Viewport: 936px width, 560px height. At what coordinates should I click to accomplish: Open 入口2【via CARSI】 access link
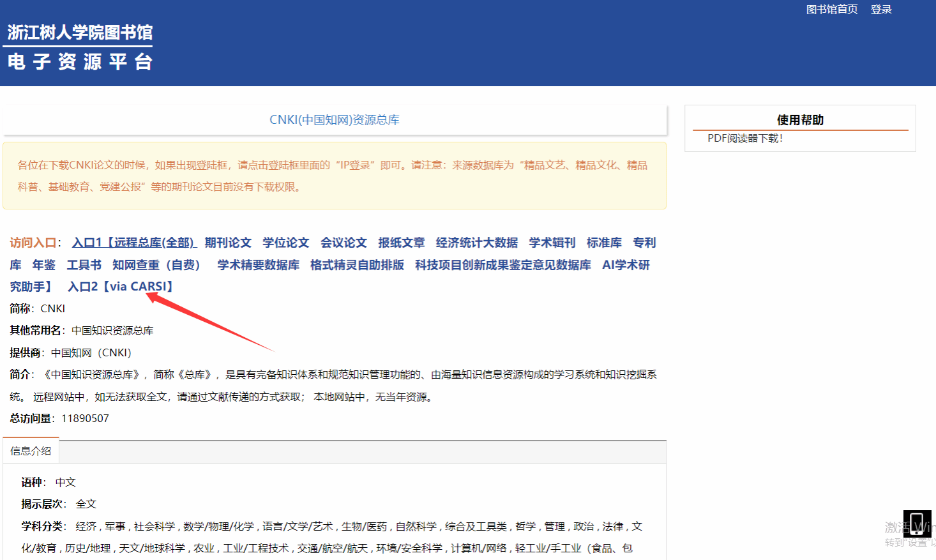coord(121,287)
